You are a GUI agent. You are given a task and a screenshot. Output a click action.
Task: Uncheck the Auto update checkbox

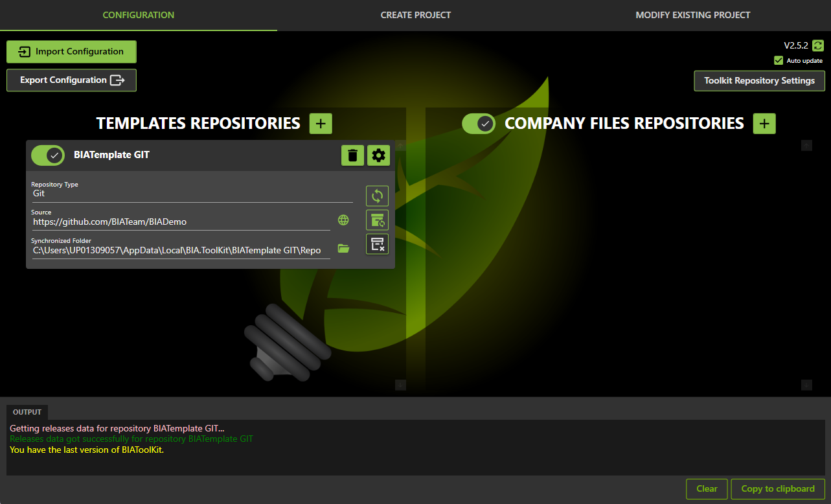pyautogui.click(x=779, y=60)
